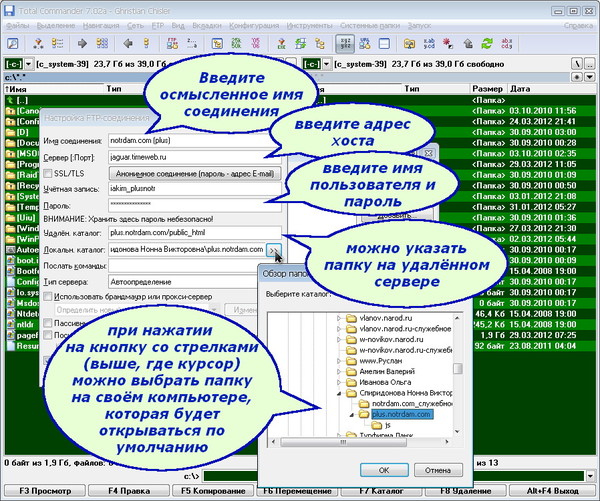Click 'F3 Просмотр' button
This screenshot has height=501, width=600.
pos(45,491)
